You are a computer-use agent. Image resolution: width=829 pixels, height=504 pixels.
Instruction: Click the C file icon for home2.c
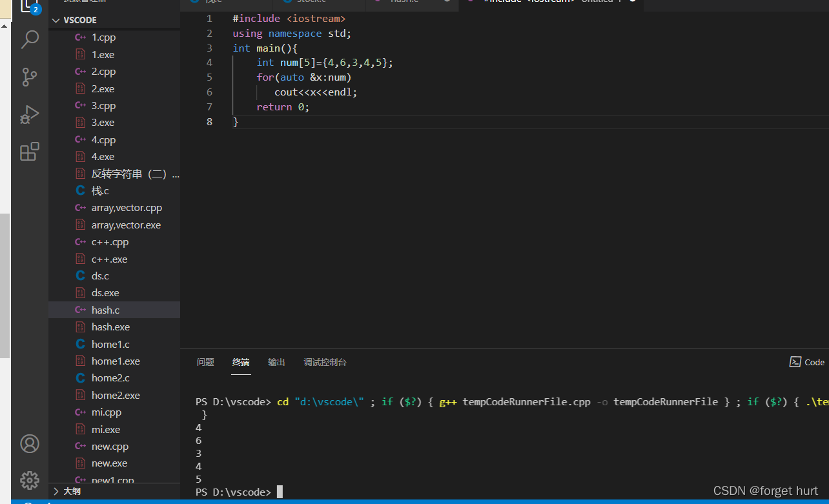[81, 378]
